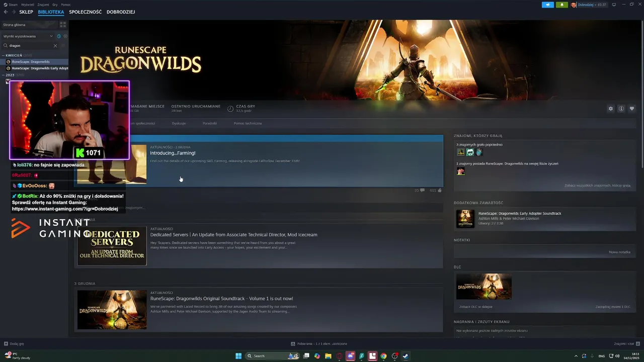Image resolution: width=644 pixels, height=362 pixels.
Task: Show game info icon
Action: [621, 109]
